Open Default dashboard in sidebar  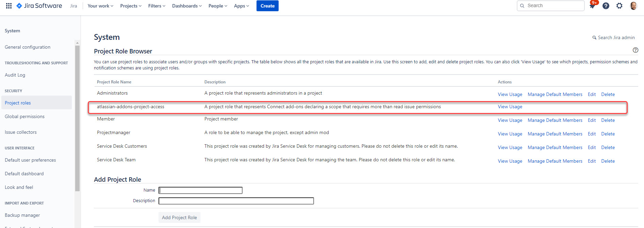24,174
